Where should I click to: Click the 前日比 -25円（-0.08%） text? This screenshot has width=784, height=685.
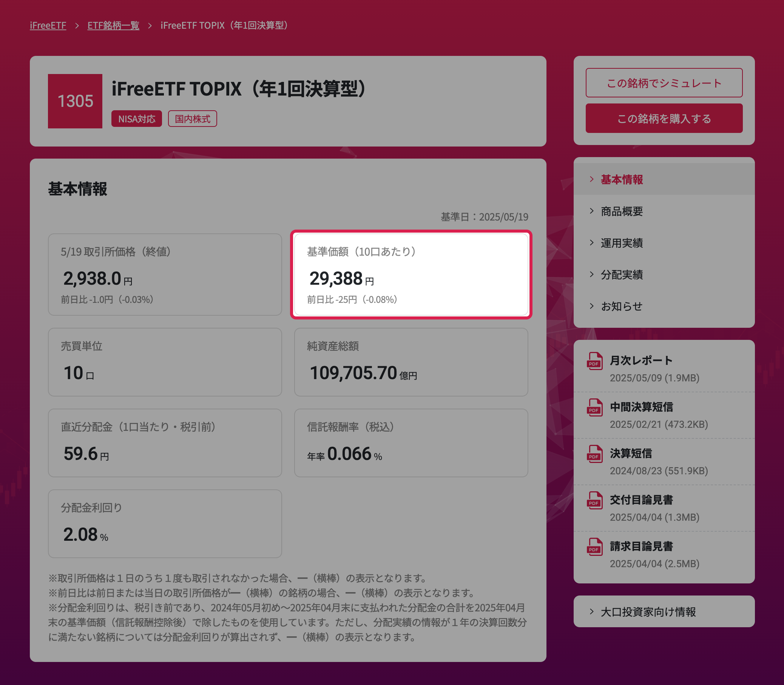click(352, 299)
